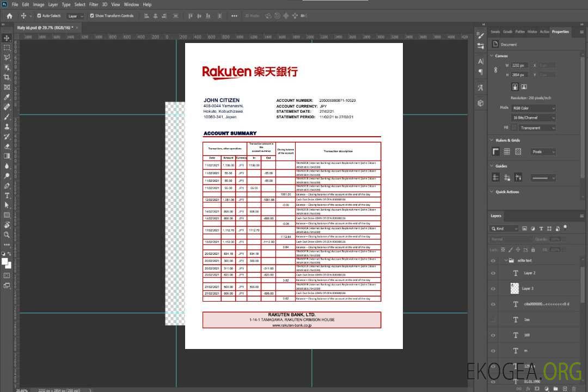Collapse the Canvas section
The image size is (588, 392).
coord(492,56)
